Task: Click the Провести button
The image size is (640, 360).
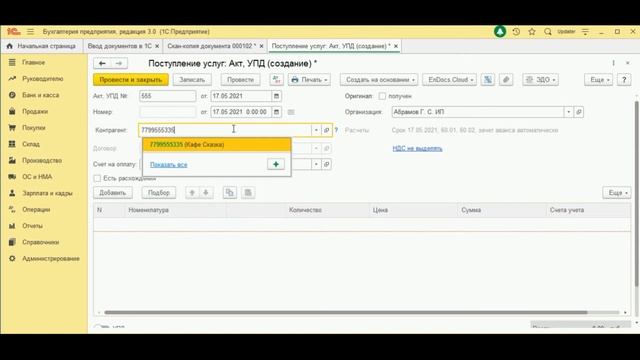Action: point(240,80)
